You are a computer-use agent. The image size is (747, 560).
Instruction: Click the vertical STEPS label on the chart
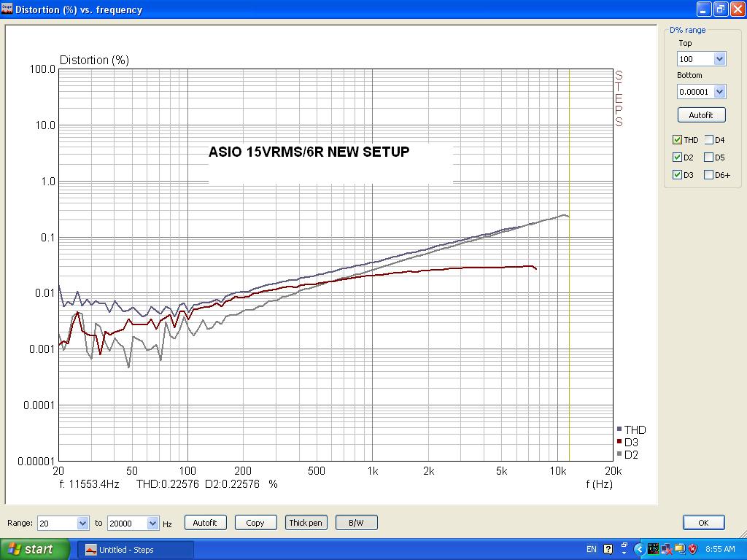(x=619, y=98)
